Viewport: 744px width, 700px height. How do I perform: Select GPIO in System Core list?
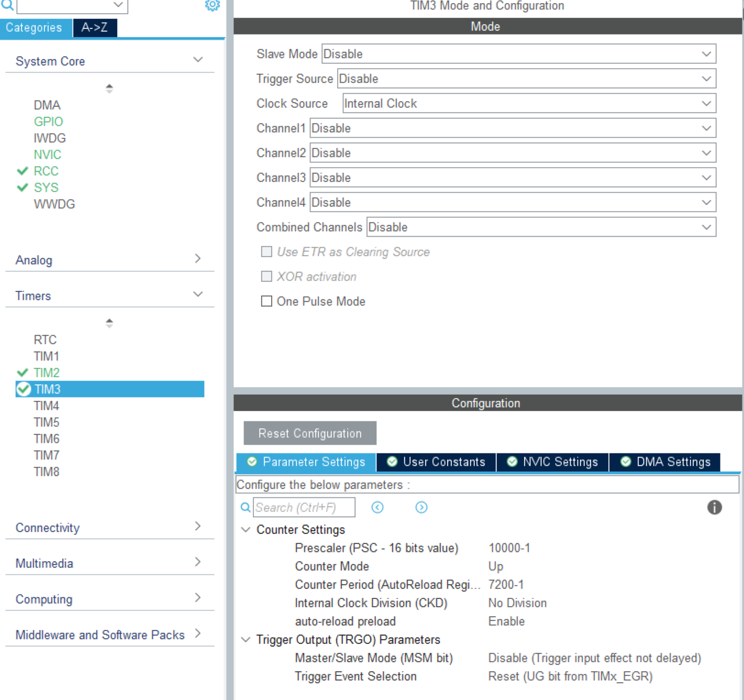coord(48,121)
